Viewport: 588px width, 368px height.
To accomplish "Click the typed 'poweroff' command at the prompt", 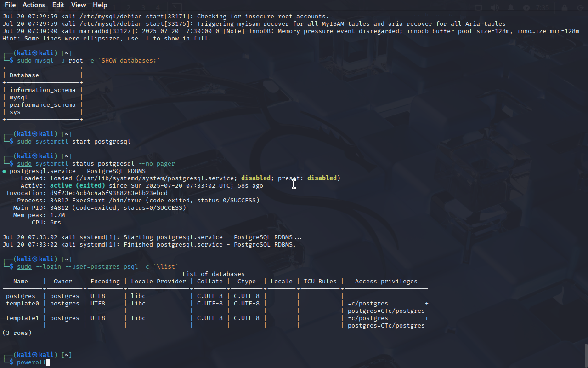I will pyautogui.click(x=32, y=362).
